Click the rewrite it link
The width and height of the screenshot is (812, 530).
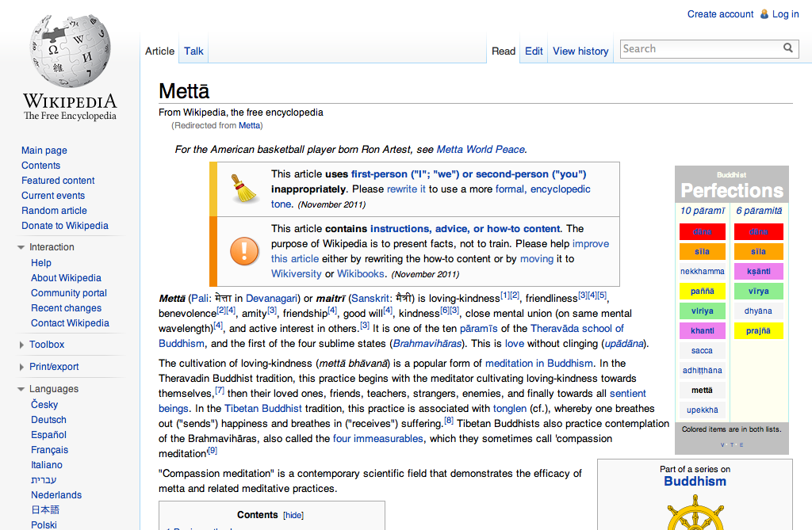(406, 189)
